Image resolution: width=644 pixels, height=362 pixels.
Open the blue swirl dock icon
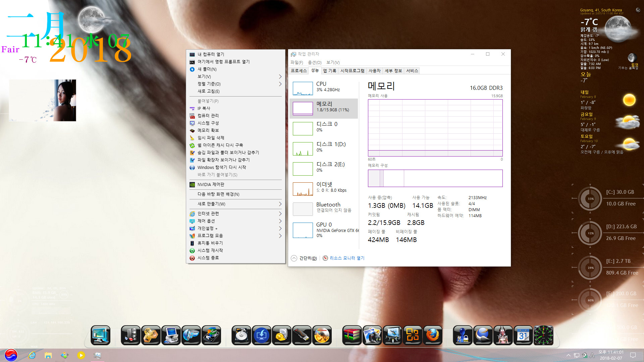tap(483, 335)
